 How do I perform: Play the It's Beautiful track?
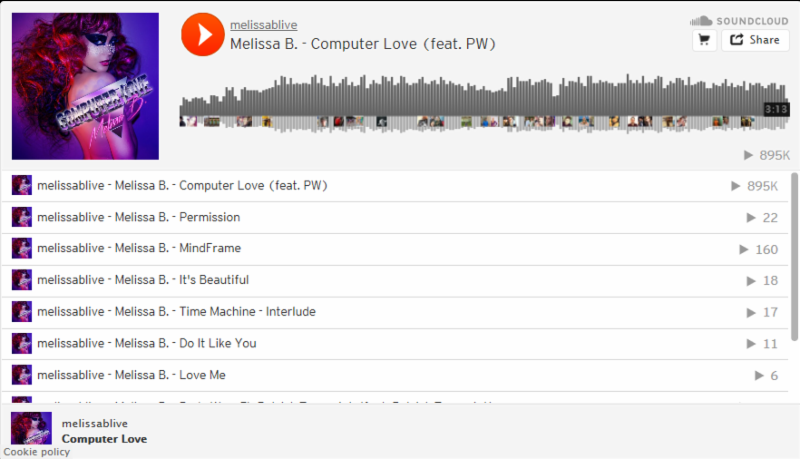point(214,280)
